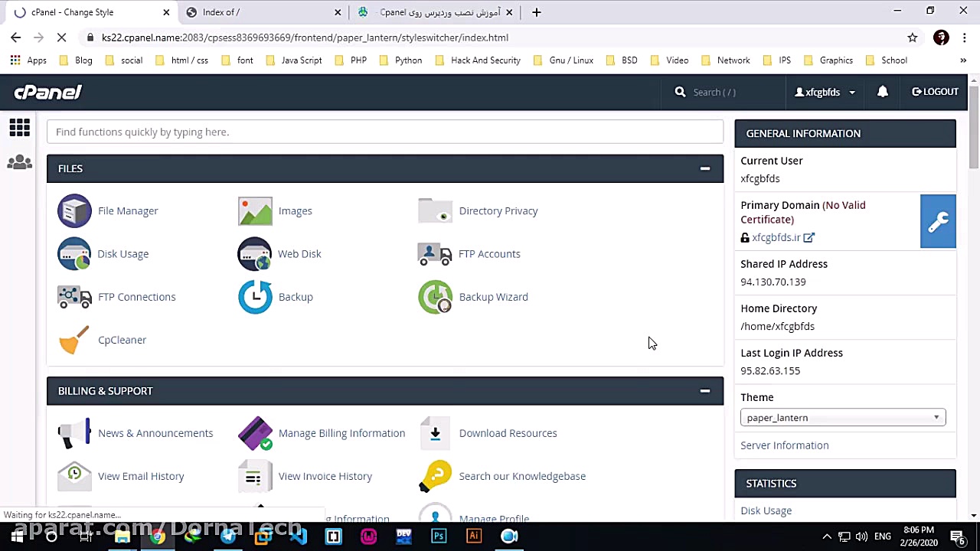980x551 pixels.
Task: Focus the Find functions quickly field
Action: click(x=385, y=132)
